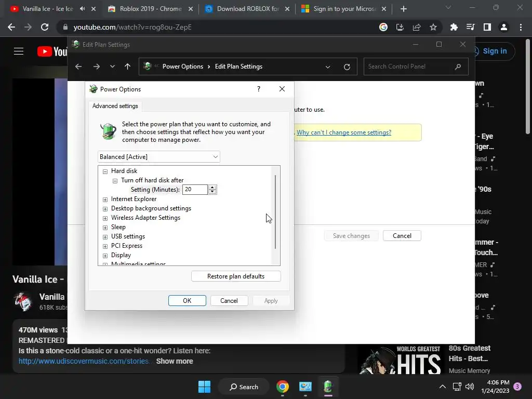Open Chrome three-dot menu

(521, 27)
